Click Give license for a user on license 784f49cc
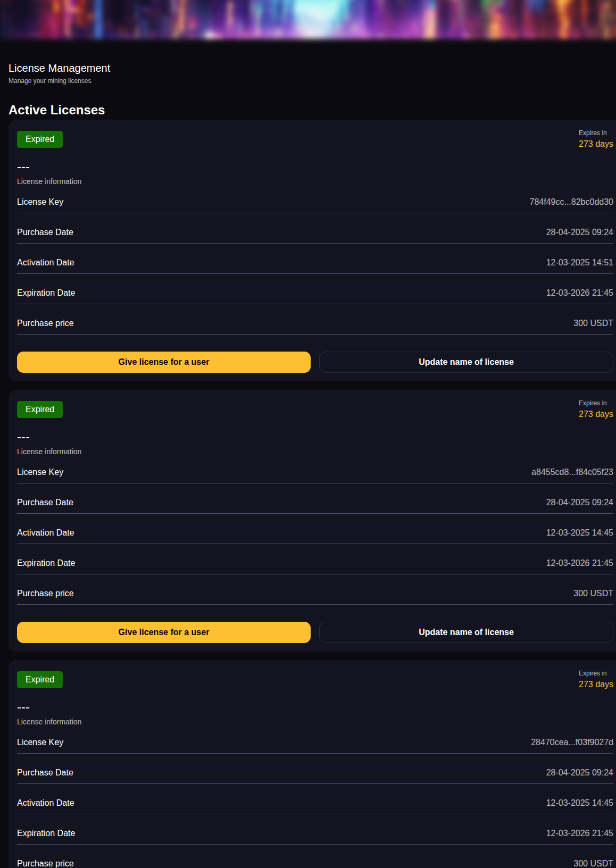Image resolution: width=616 pixels, height=868 pixels. coord(164,362)
